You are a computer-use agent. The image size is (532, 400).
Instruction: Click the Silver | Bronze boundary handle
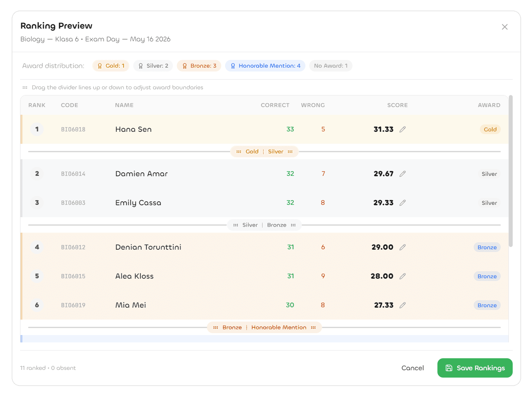[x=264, y=225]
